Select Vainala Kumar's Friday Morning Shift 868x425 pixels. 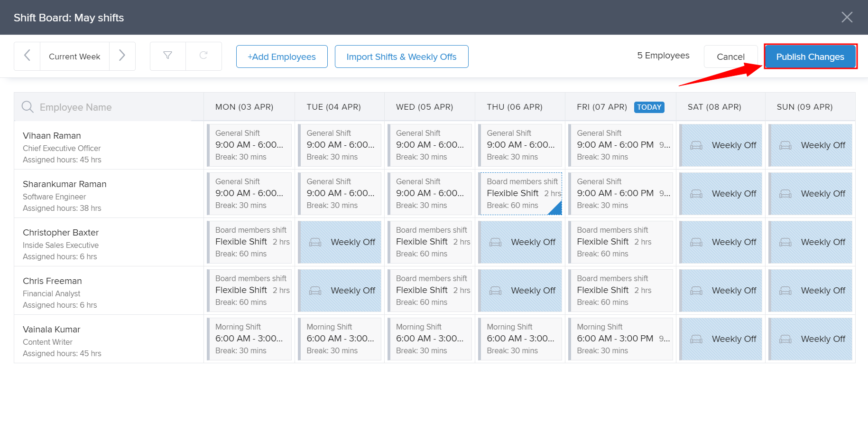(620, 339)
